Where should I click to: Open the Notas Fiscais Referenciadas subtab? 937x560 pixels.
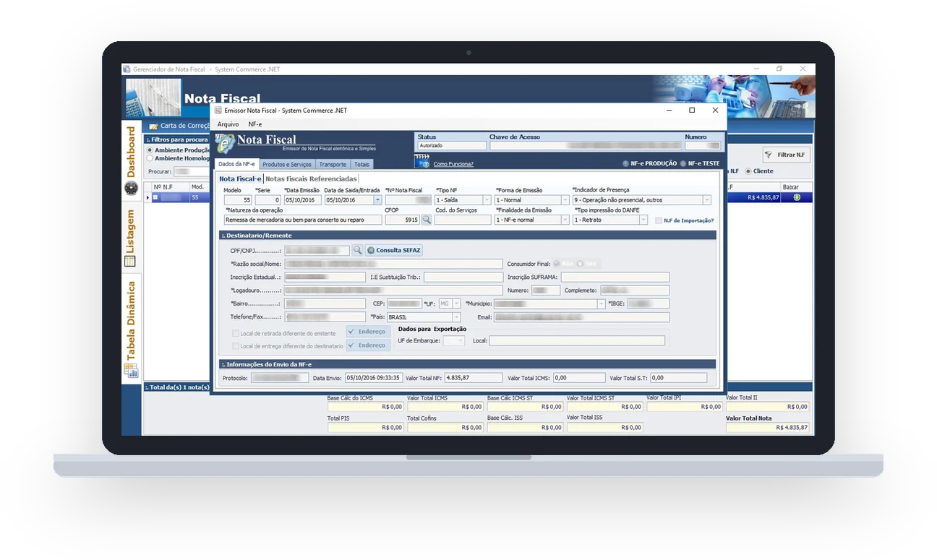coord(311,178)
